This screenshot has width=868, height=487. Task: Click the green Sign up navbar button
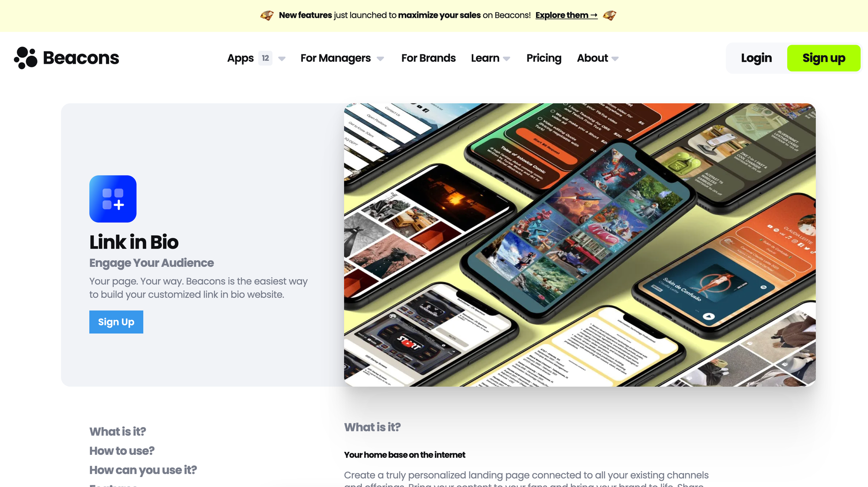pos(824,58)
